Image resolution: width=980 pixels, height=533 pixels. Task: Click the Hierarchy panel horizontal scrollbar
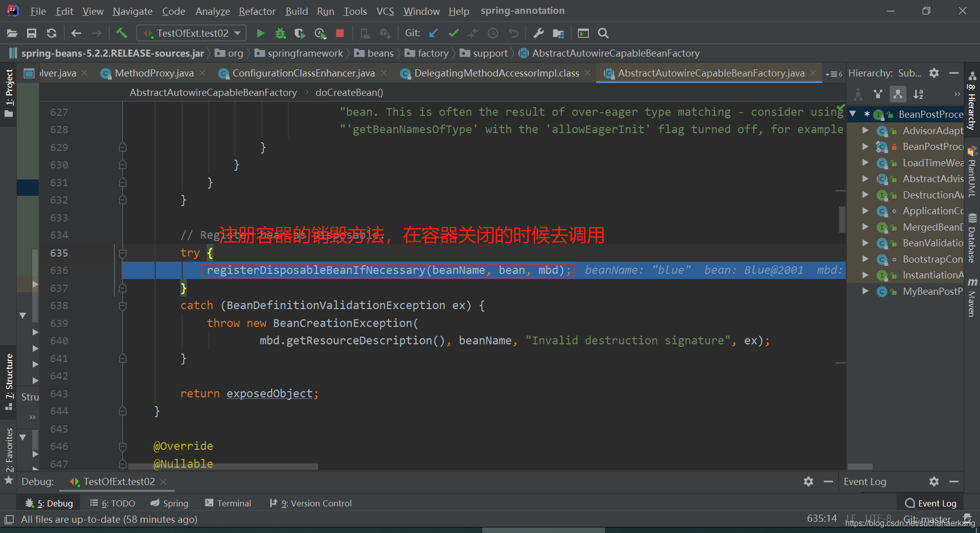pos(860,467)
